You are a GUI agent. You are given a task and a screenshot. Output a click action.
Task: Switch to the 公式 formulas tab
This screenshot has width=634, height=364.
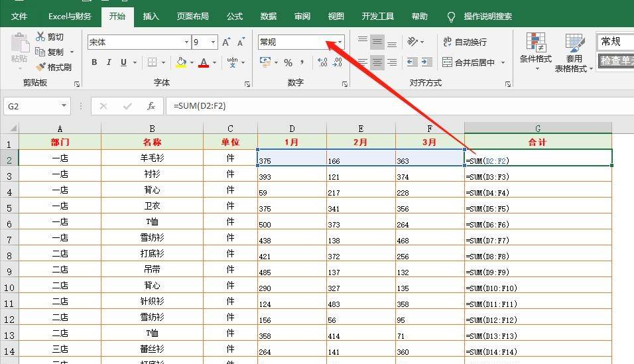235,16
